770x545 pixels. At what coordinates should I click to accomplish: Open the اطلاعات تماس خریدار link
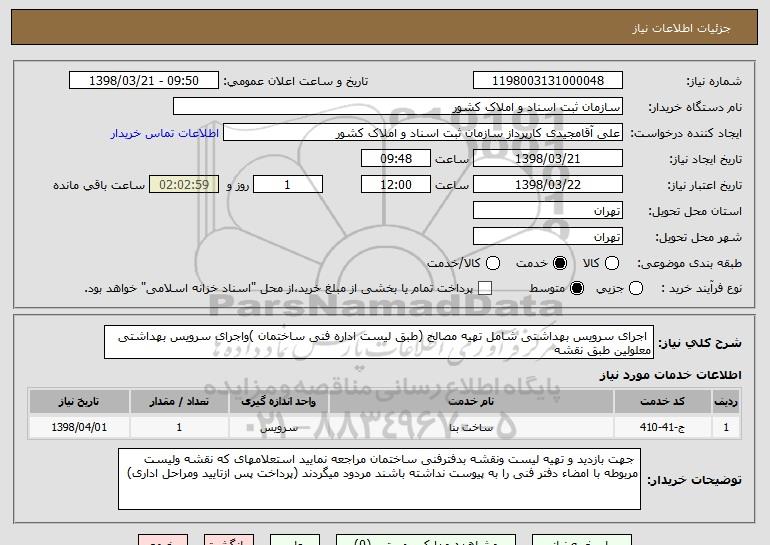(x=165, y=133)
